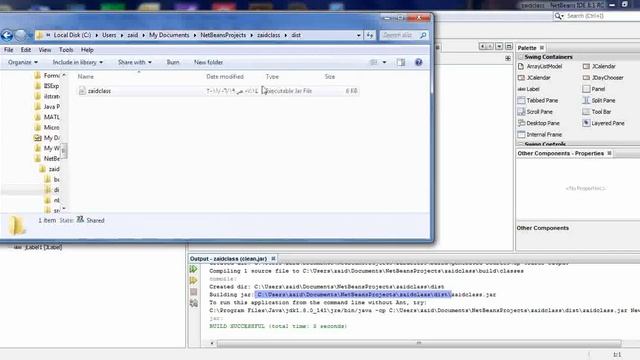Open the File menu in Explorer
The image size is (640, 360).
[x=9, y=50]
